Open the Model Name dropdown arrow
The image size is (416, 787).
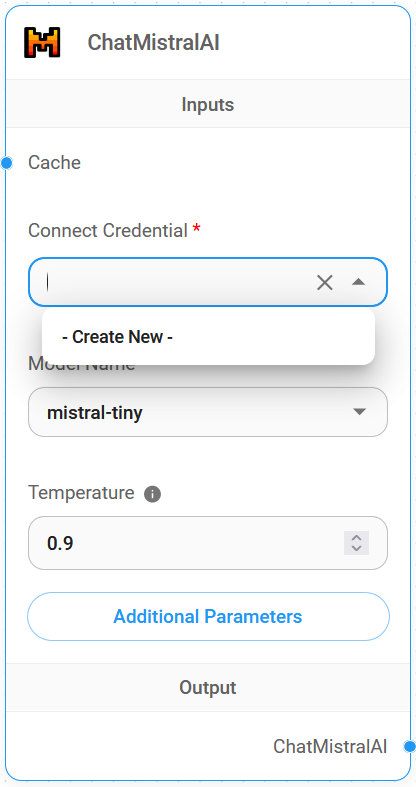point(359,412)
